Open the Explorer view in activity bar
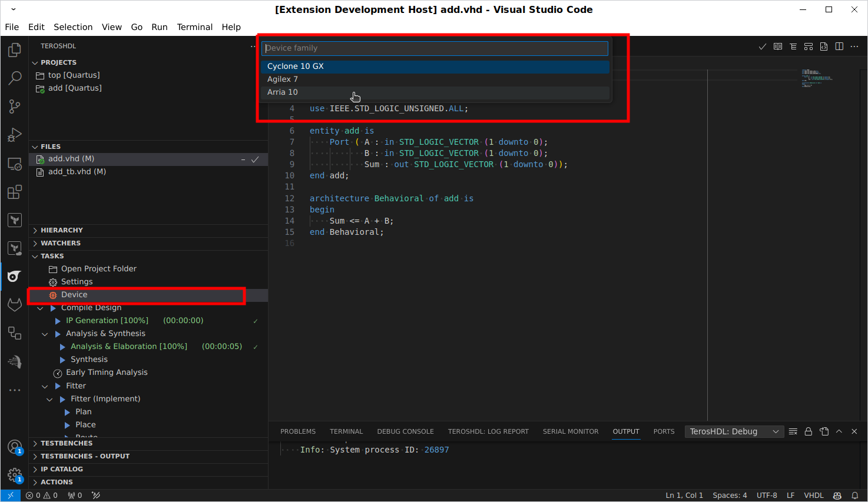 15,50
